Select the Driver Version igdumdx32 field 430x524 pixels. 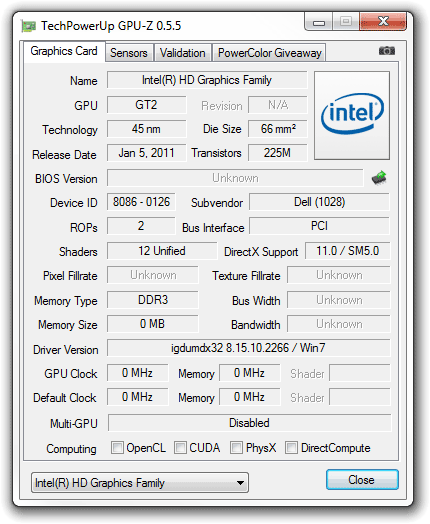click(249, 348)
